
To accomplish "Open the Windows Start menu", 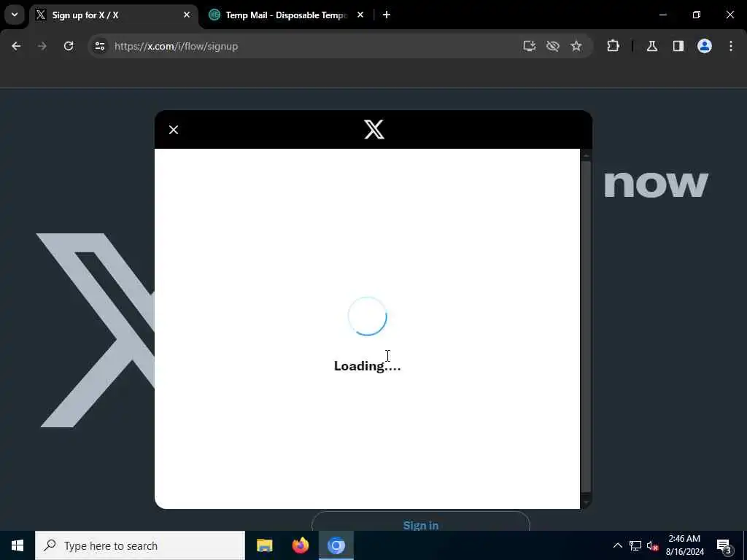I will (18, 545).
